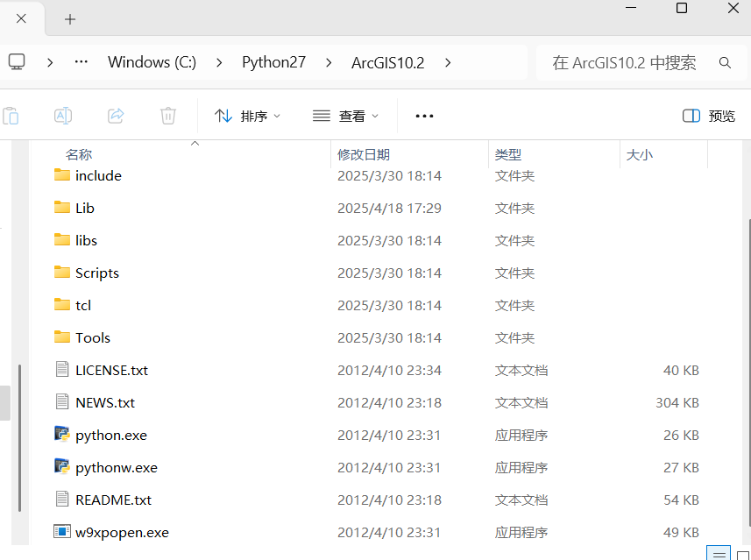Click the README.txt file name
Screen dimensions: 751x560
(114, 500)
